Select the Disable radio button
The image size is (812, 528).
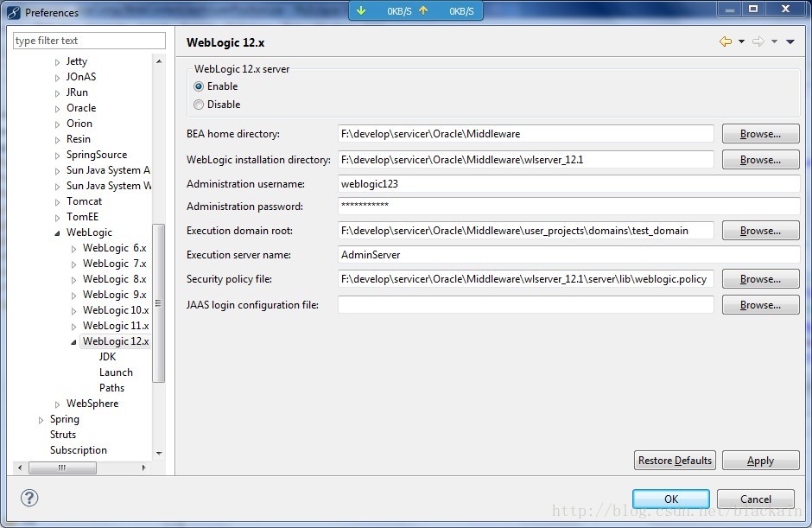point(199,105)
